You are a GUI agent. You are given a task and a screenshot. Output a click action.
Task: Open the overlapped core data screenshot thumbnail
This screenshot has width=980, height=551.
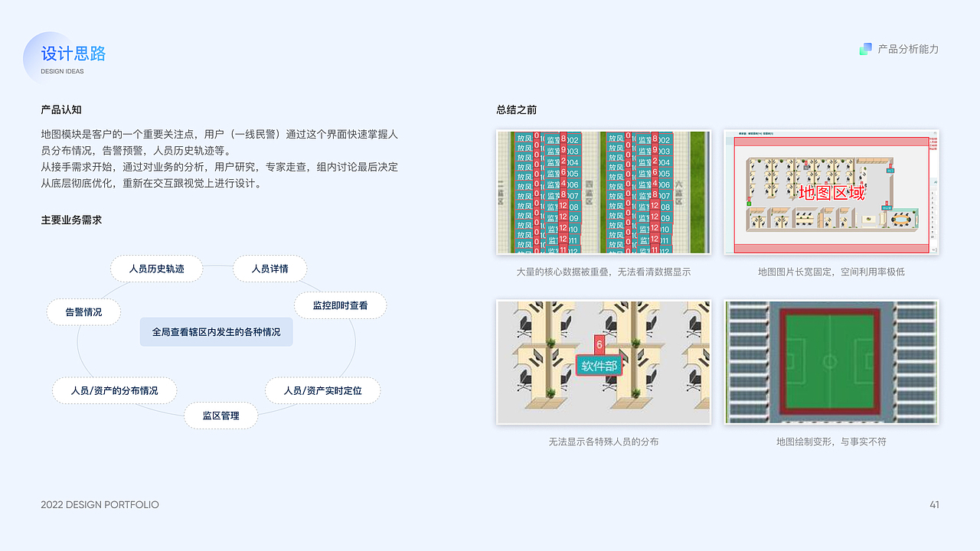[603, 191]
